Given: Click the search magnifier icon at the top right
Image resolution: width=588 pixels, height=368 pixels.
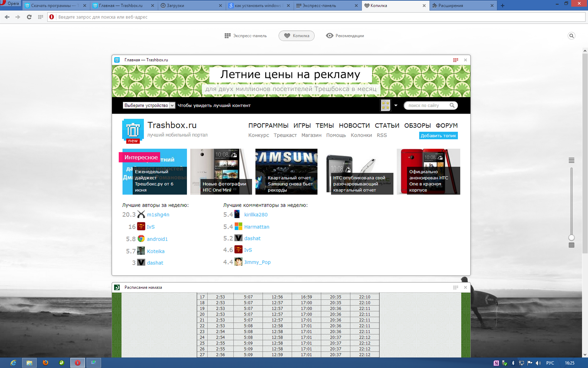Looking at the screenshot, I should (571, 36).
